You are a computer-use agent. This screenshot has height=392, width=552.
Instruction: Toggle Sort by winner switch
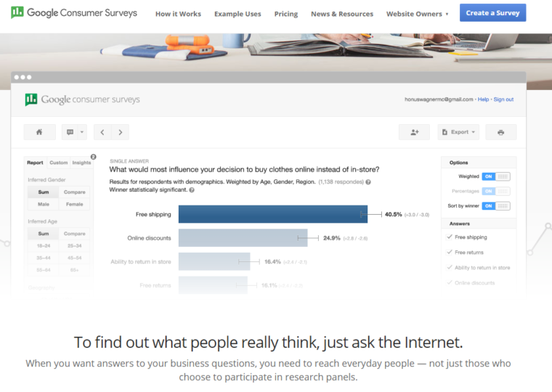495,206
